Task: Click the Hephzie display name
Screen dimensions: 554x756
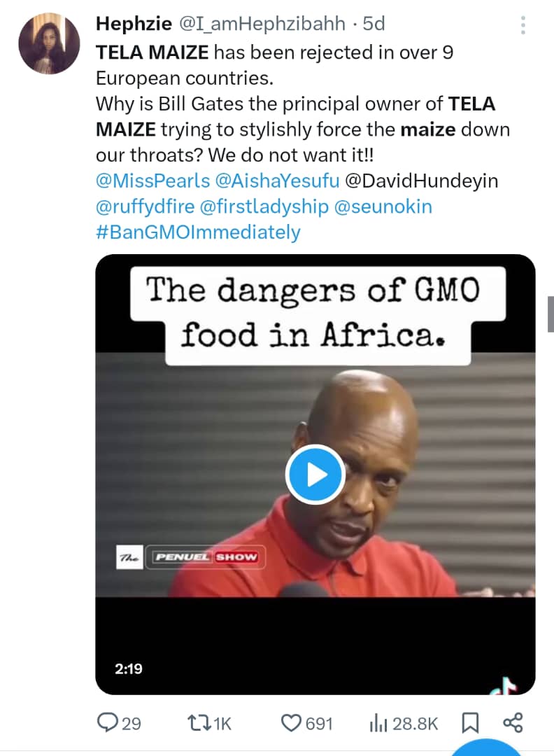Action: coord(134,24)
